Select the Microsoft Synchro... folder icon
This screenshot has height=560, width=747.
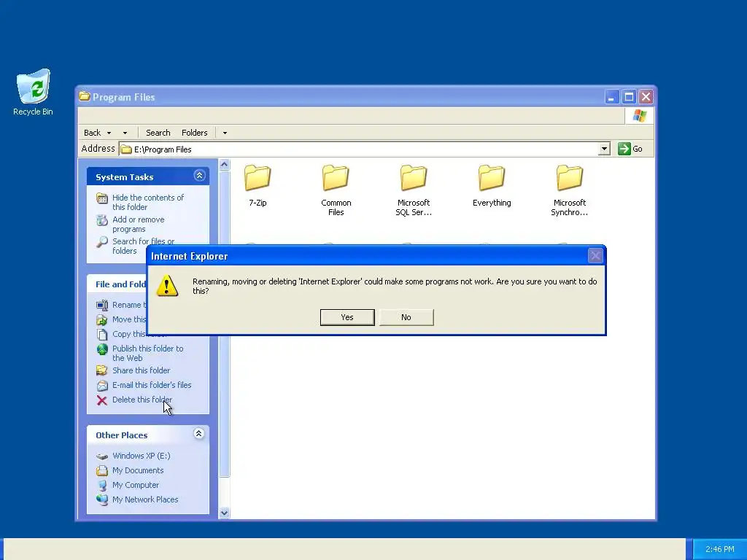569,178
